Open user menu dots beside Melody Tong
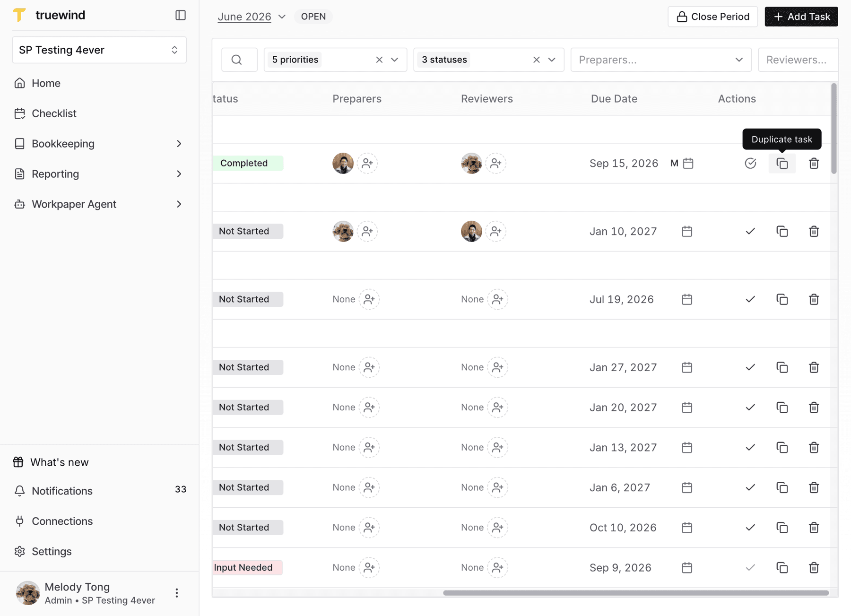 [x=177, y=593]
